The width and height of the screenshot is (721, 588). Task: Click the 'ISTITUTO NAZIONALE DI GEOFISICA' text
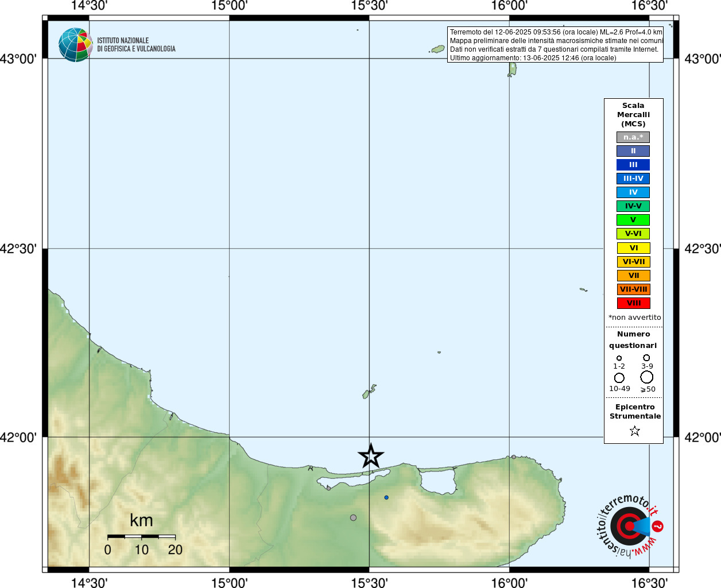pyautogui.click(x=136, y=45)
